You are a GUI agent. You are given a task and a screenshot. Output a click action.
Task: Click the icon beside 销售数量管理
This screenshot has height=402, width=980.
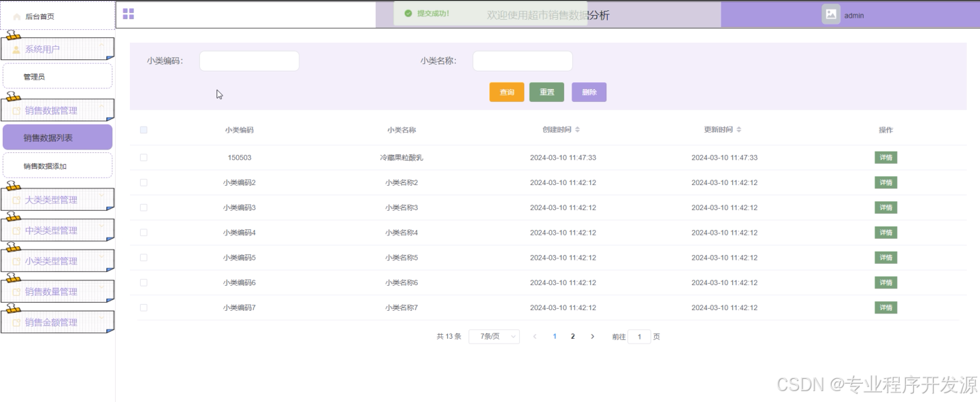click(17, 292)
